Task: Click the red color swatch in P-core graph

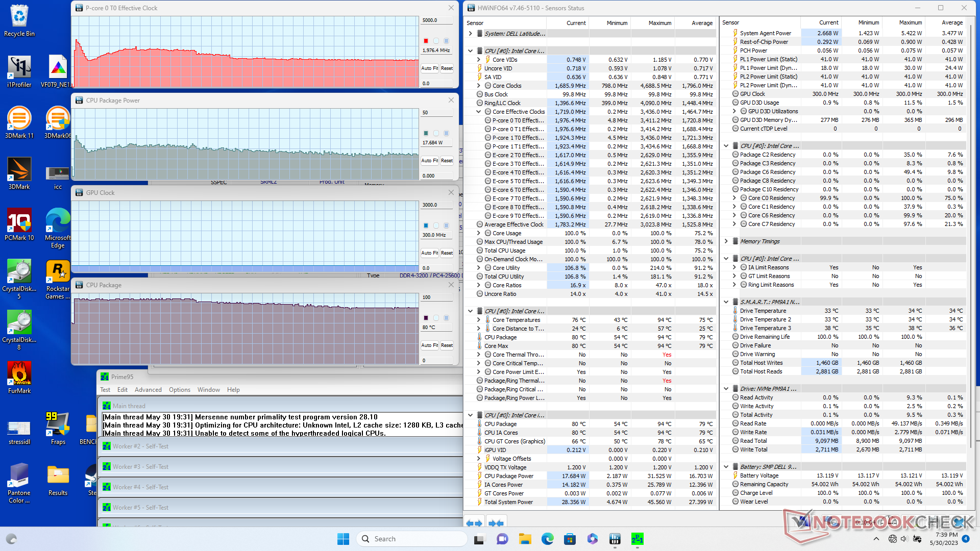Action: [426, 41]
